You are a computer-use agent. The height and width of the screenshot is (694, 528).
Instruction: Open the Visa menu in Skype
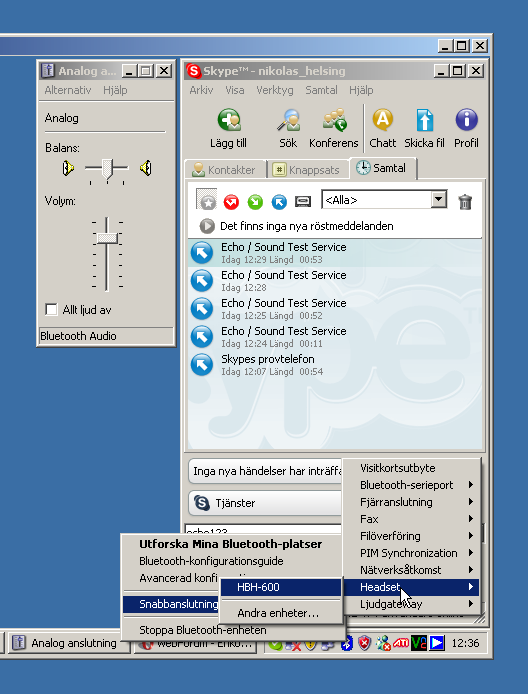coord(235,90)
